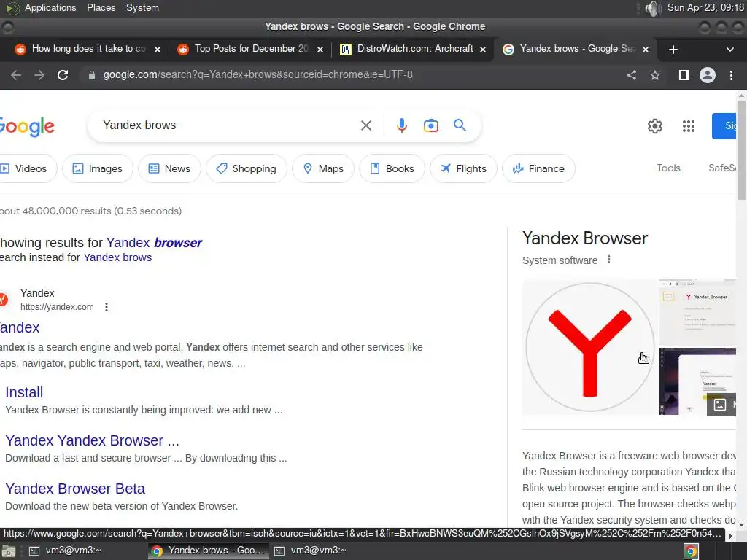Screen dimensions: 747x560
Task: Open Google apps grid
Action: click(689, 125)
